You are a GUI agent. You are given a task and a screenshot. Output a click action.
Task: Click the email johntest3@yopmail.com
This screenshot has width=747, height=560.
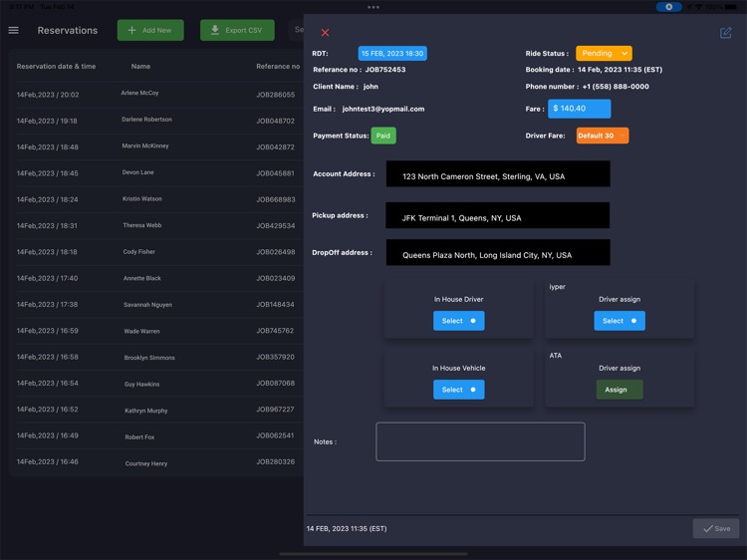pyautogui.click(x=383, y=109)
